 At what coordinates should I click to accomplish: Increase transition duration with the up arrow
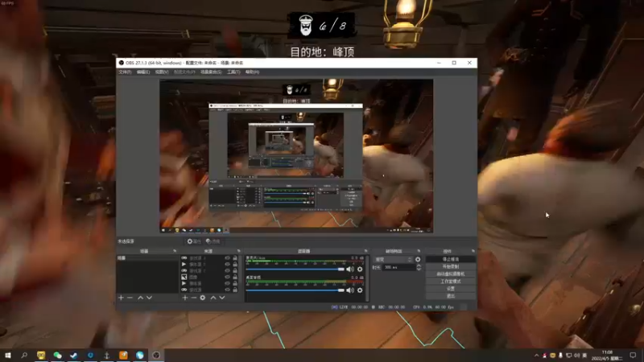(419, 265)
